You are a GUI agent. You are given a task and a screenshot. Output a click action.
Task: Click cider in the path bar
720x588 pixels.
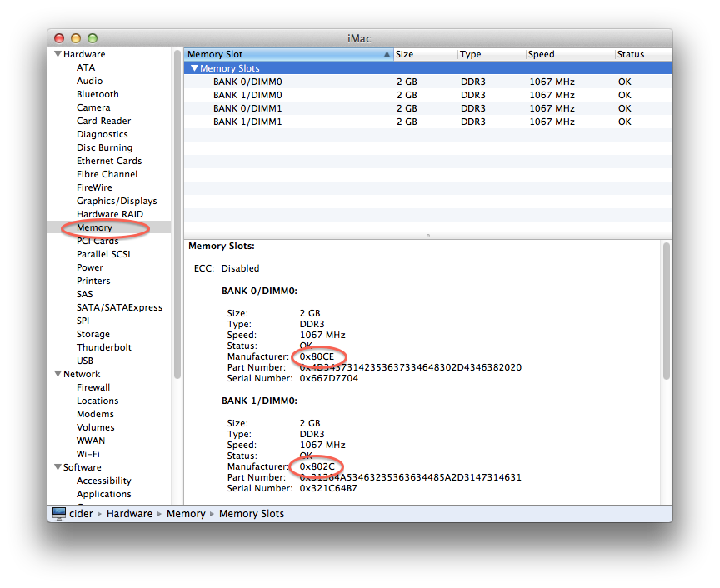(81, 514)
